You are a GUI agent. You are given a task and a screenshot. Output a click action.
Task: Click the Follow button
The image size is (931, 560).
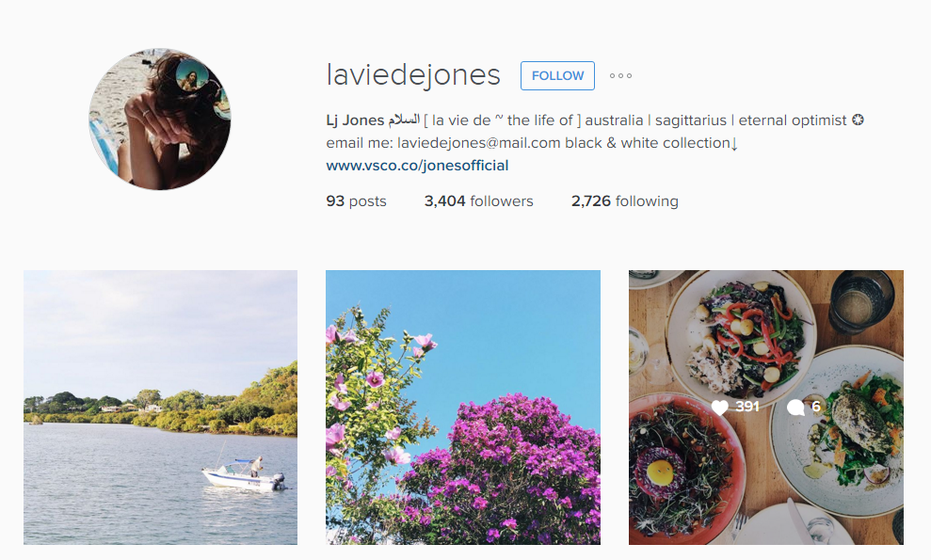click(557, 75)
